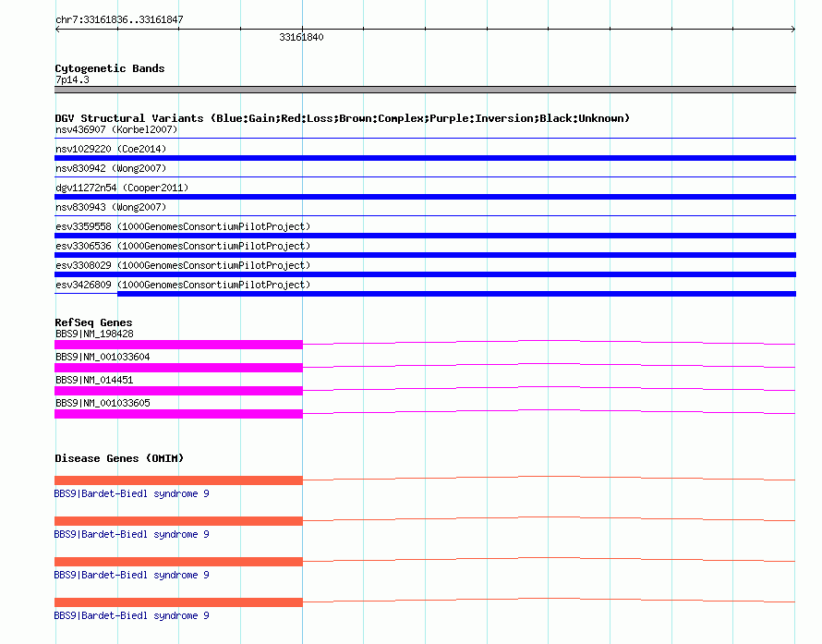Open the second BBS9|Bardet-Biedl syndrome 9 link

point(131,534)
